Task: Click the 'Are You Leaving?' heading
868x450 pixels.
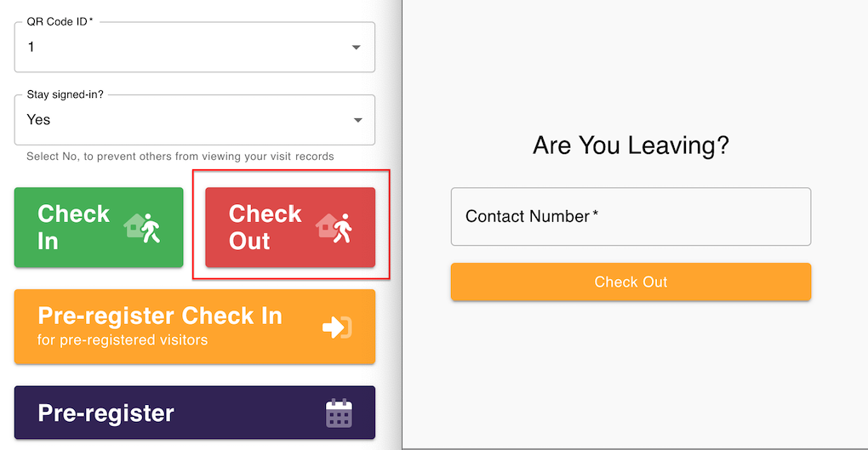Action: coord(631,145)
